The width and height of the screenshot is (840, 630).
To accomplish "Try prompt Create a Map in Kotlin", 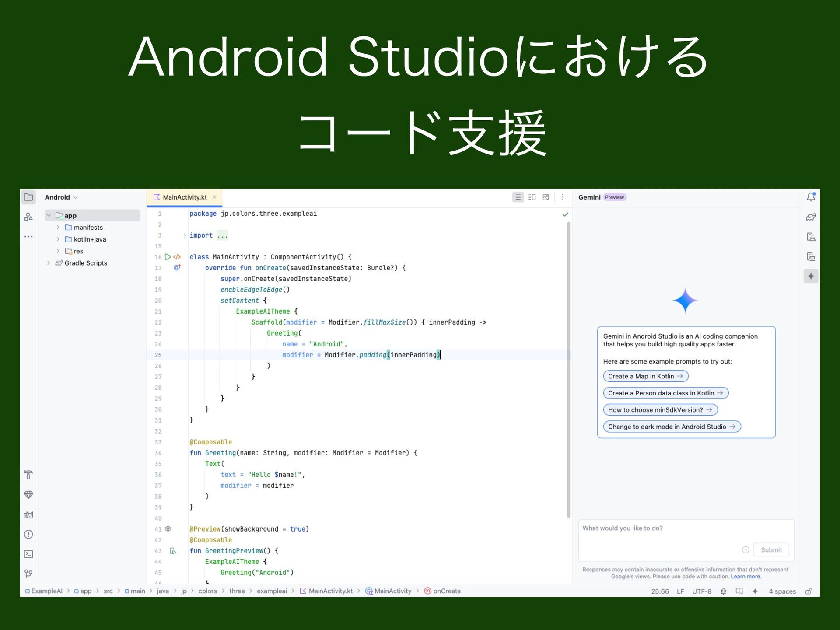I will (646, 376).
